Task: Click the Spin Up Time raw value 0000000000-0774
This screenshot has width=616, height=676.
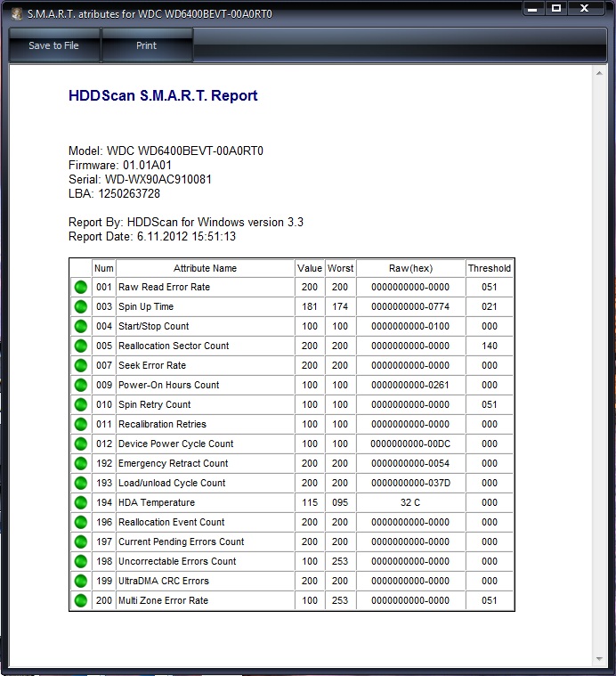Action: [410, 306]
